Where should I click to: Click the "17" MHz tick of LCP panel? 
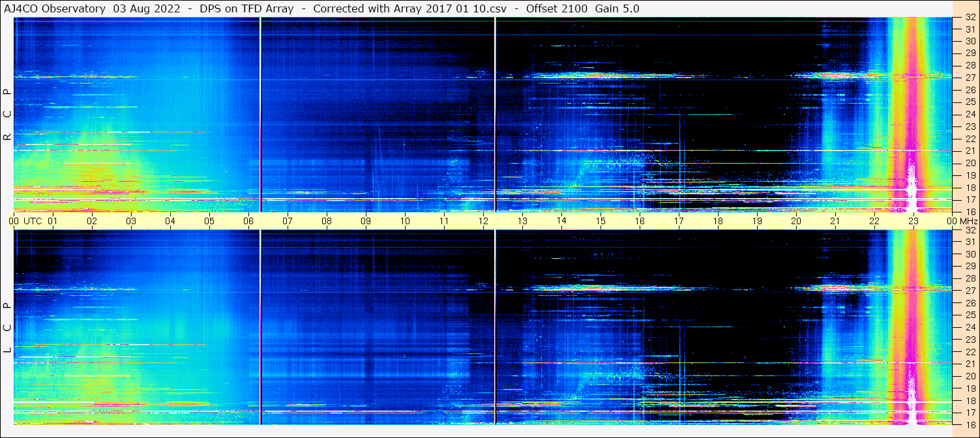point(970,413)
